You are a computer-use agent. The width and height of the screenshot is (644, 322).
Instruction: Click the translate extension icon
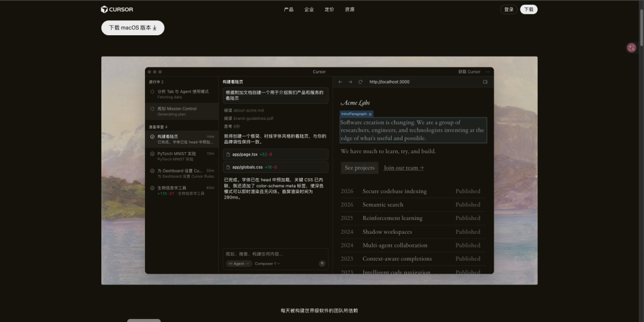[x=631, y=48]
